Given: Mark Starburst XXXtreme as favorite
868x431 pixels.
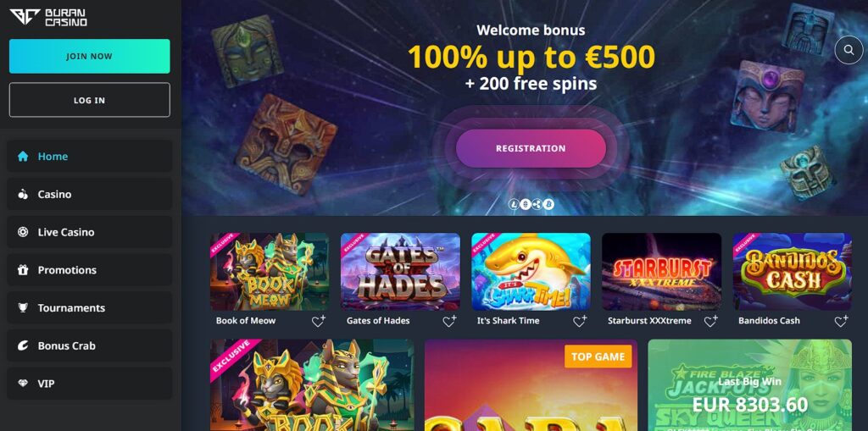Looking at the screenshot, I should pos(710,321).
